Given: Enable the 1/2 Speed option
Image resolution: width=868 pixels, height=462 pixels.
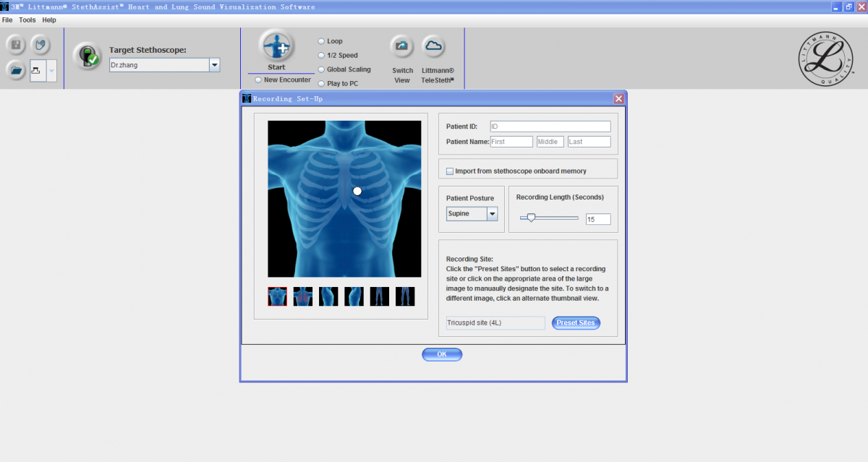Looking at the screenshot, I should point(321,55).
